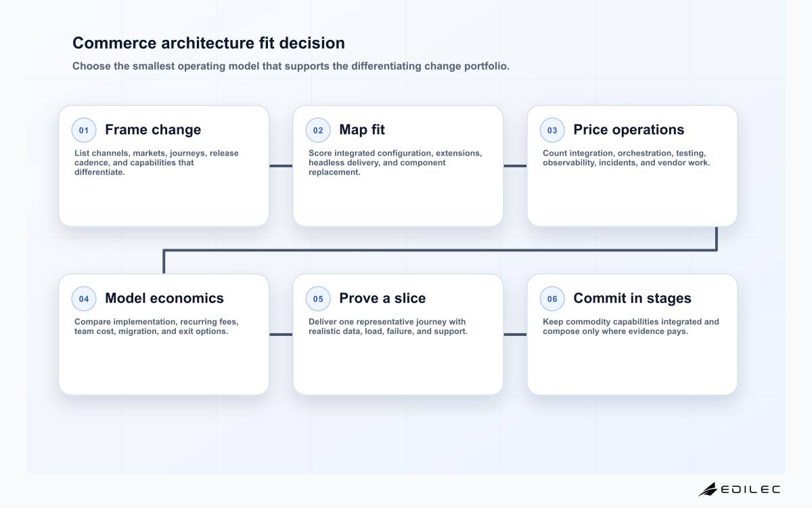Viewport: 812px width, 508px height.
Task: Click the Commit in stages description text
Action: point(631,326)
